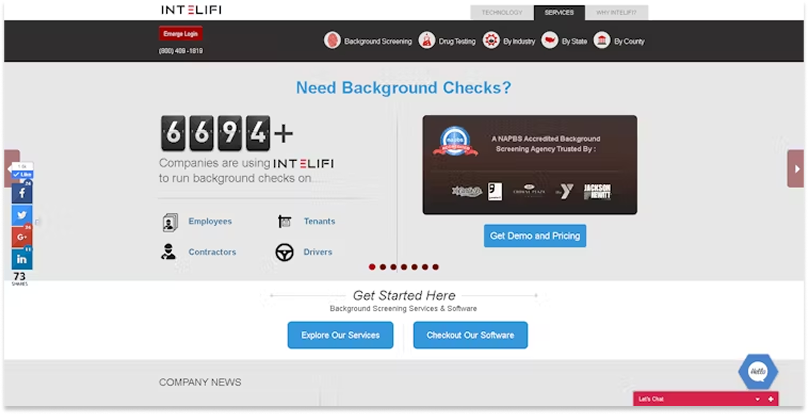The height and width of the screenshot is (414, 808).
Task: Open the By Industry menu link
Action: coord(519,41)
